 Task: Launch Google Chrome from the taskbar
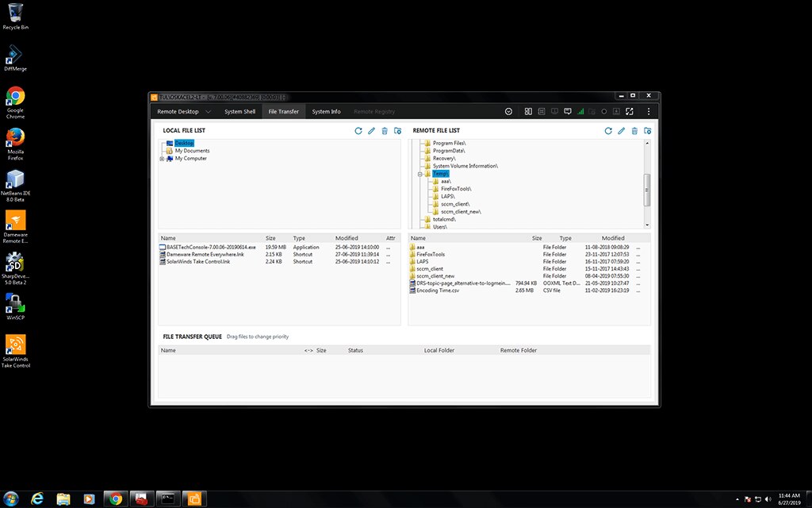click(115, 498)
